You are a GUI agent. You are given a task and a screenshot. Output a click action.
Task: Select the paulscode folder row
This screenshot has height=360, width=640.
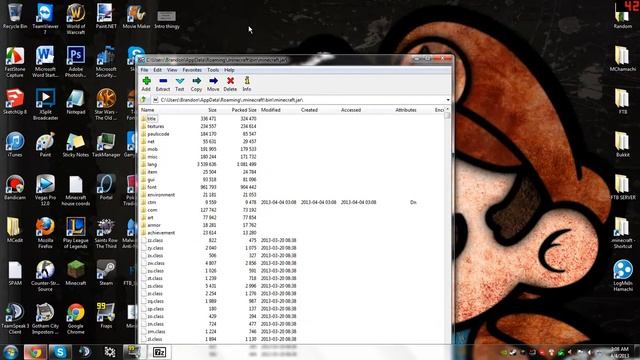click(x=292, y=134)
